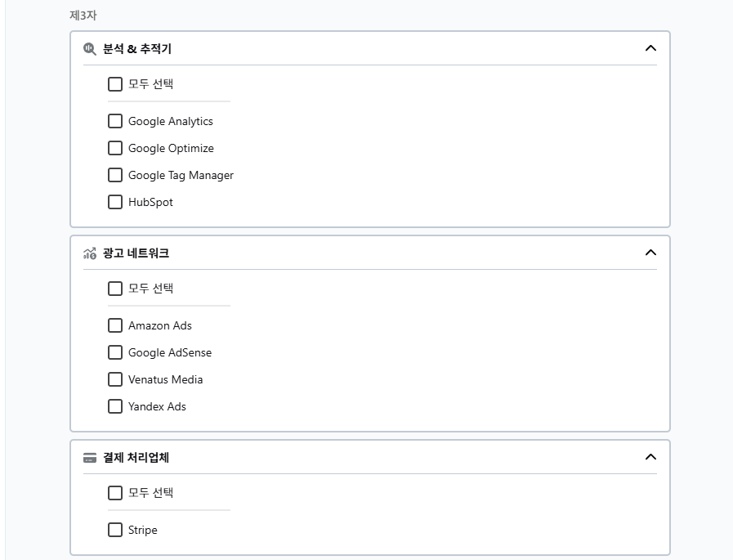Collapse the 광고 네트워크 section chevron
This screenshot has height=560, width=733.
(650, 253)
